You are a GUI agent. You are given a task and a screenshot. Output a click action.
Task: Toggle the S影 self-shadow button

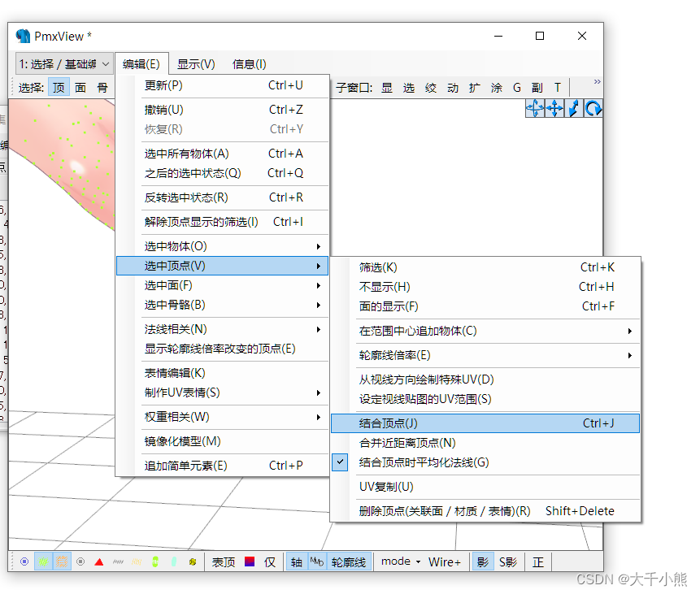tap(507, 561)
